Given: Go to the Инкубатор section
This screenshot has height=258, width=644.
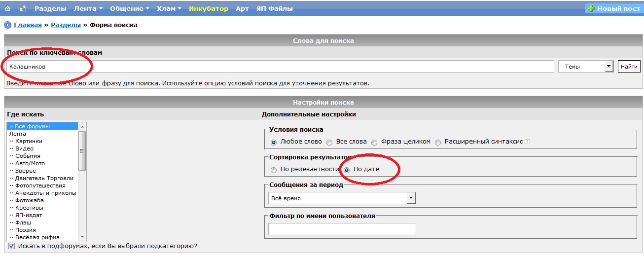Looking at the screenshot, I should click(209, 8).
